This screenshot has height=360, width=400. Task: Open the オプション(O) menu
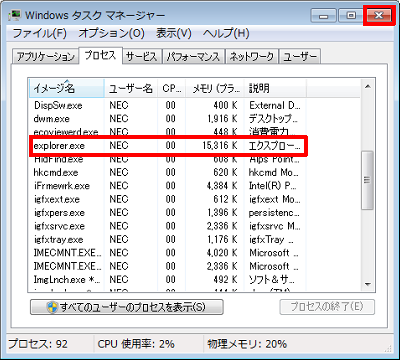(111, 33)
